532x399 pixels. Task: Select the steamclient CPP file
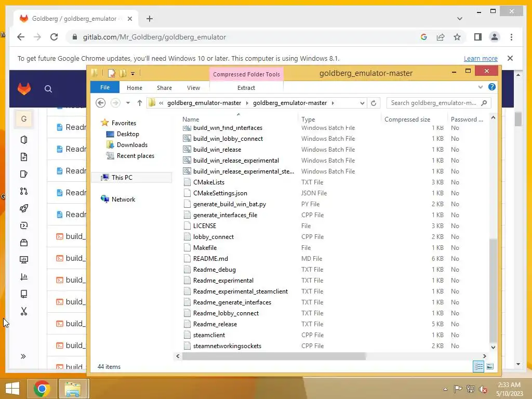coord(209,335)
